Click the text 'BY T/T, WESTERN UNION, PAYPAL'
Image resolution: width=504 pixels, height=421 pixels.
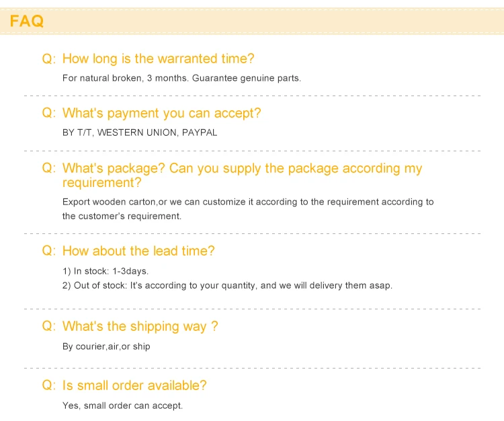click(140, 132)
